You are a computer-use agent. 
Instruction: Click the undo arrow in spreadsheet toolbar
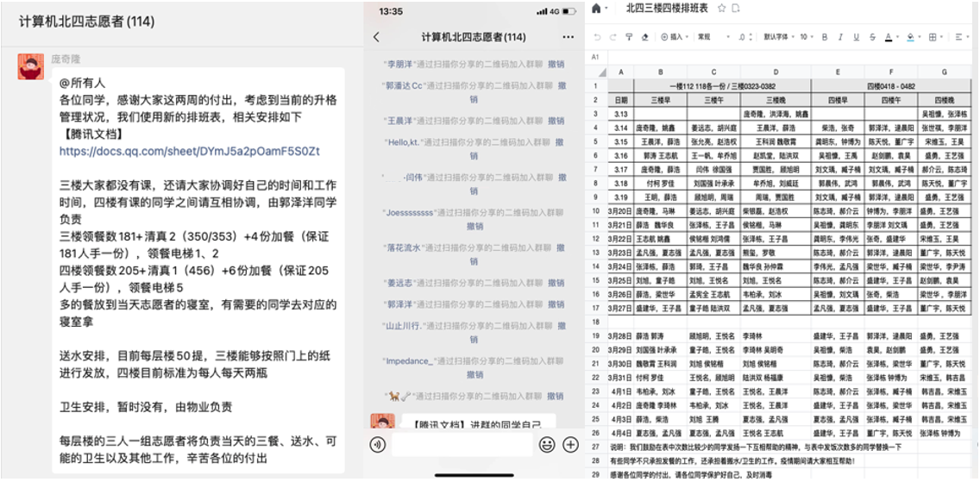pos(598,37)
